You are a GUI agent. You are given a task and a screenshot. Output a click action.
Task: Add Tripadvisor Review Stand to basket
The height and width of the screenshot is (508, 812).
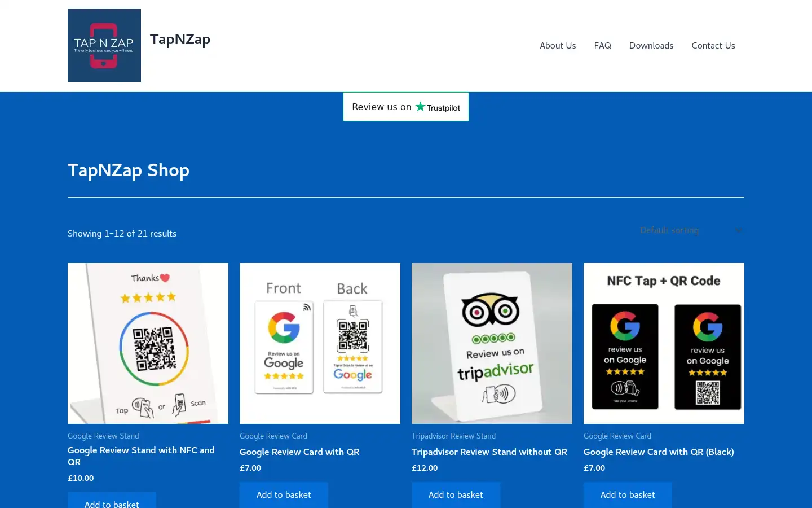[x=456, y=495]
